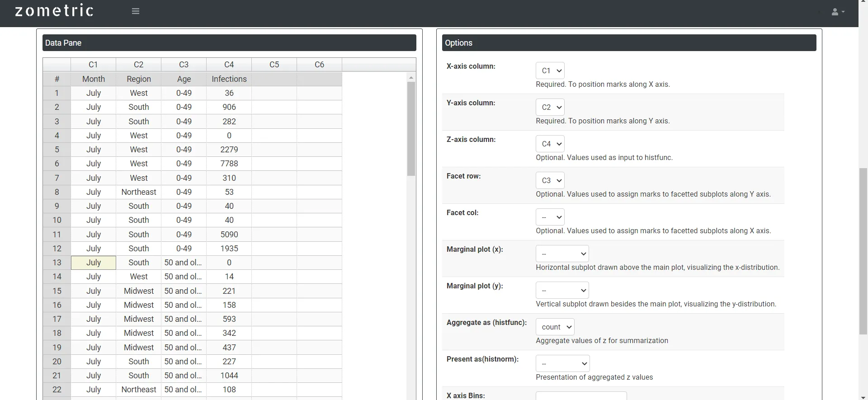
Task: Select column header C2
Action: click(x=138, y=65)
